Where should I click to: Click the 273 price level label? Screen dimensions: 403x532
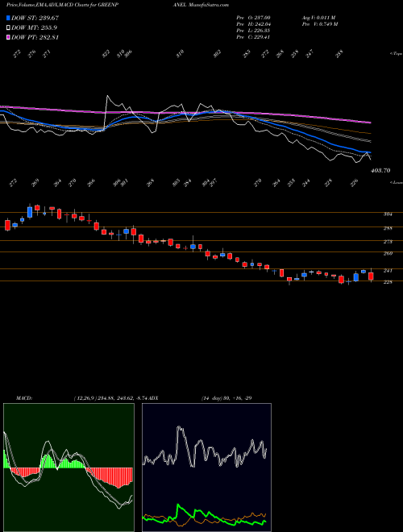(x=388, y=242)
